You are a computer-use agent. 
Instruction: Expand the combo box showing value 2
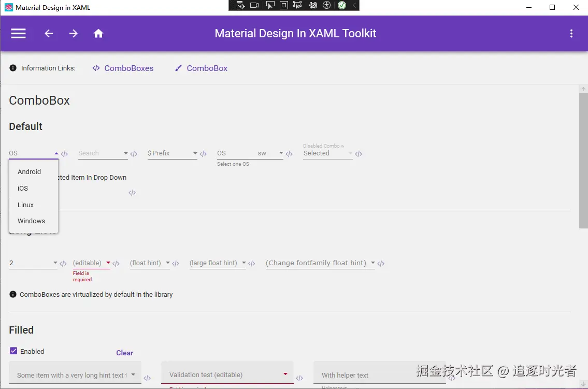[x=55, y=263]
